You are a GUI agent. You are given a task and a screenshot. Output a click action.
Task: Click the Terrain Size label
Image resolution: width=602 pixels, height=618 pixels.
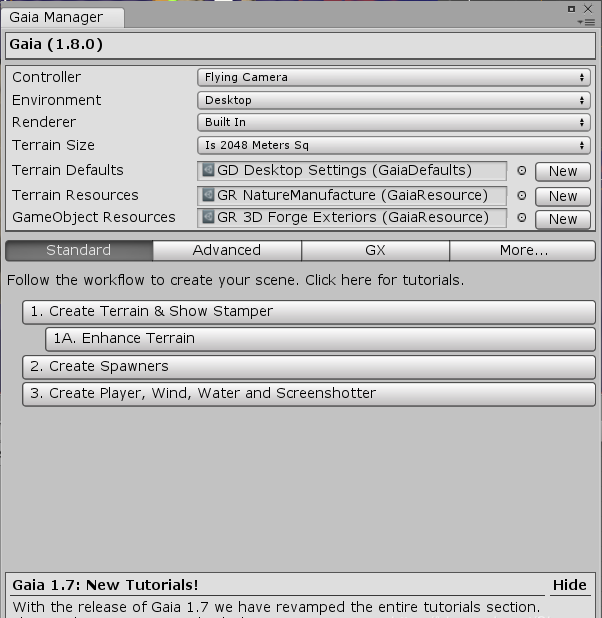pyautogui.click(x=53, y=145)
